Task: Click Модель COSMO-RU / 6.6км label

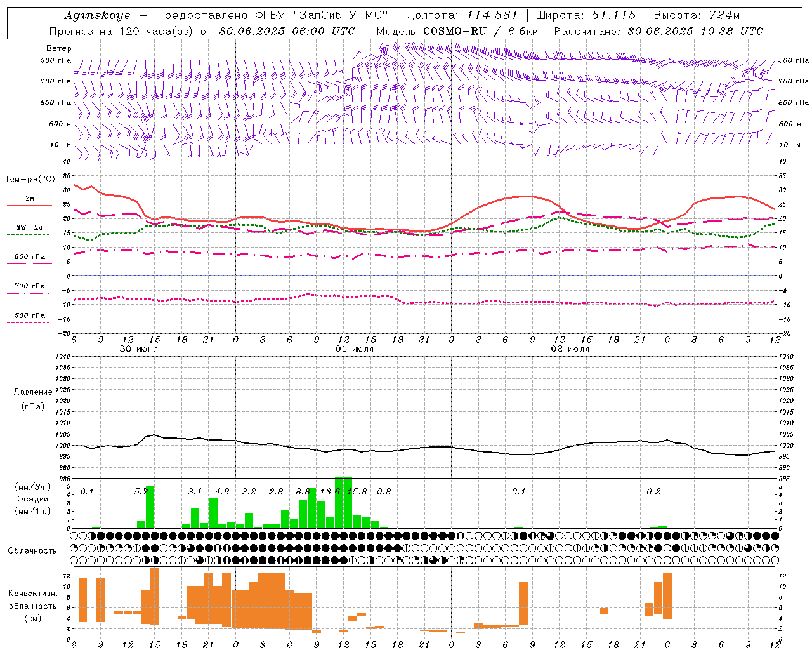Action: 457,31
